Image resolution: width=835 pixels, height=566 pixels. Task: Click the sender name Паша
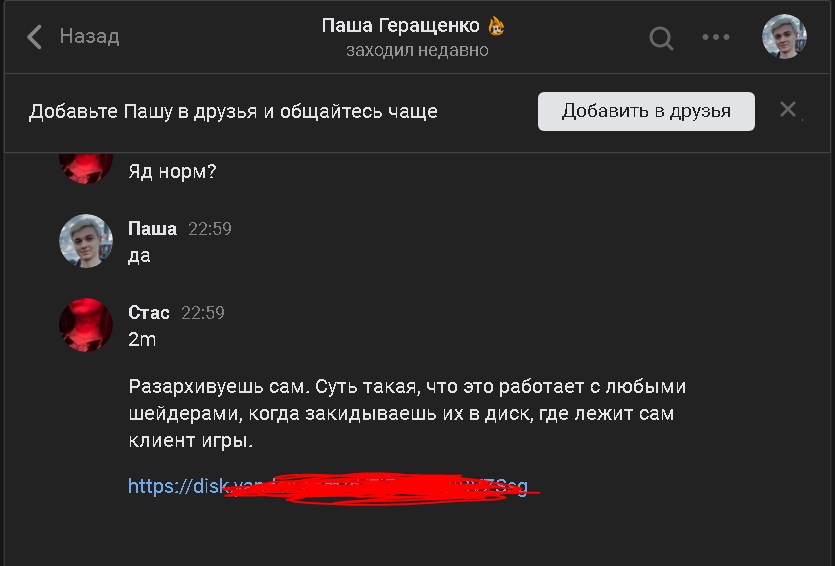point(152,229)
